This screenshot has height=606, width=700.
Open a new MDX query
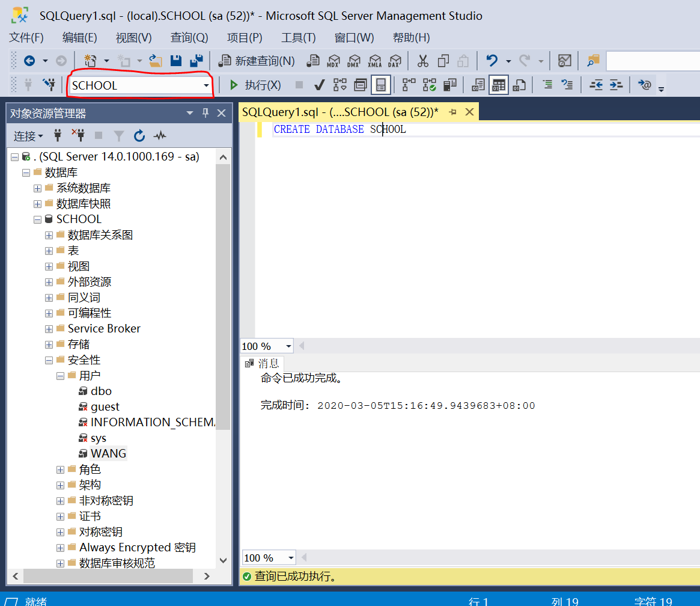333,61
